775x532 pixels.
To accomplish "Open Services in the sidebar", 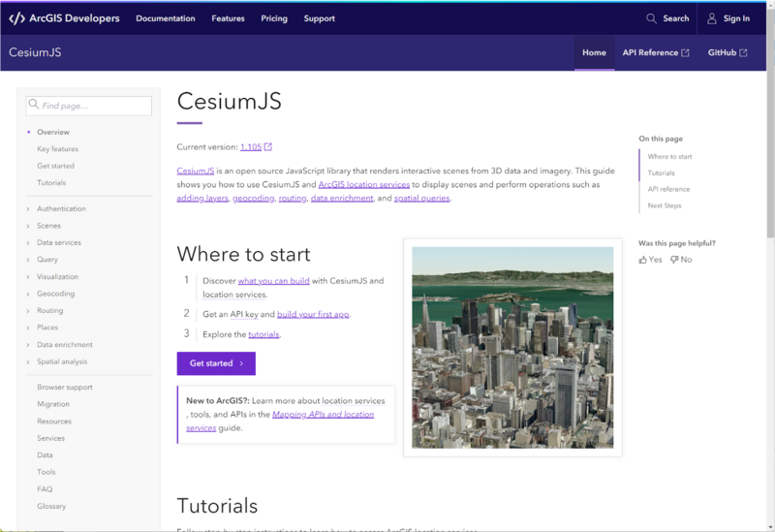I will (51, 438).
